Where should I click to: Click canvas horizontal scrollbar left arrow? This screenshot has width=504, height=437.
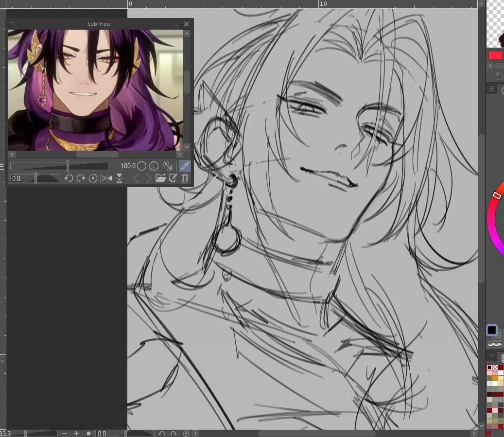(196, 434)
